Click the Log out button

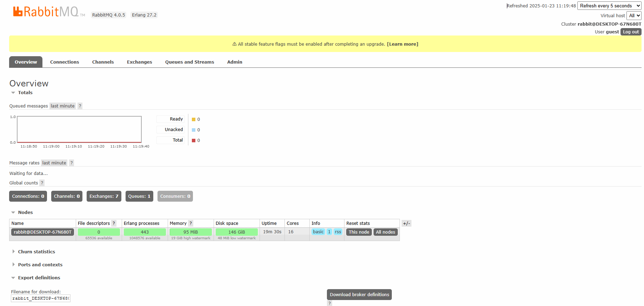(631, 32)
